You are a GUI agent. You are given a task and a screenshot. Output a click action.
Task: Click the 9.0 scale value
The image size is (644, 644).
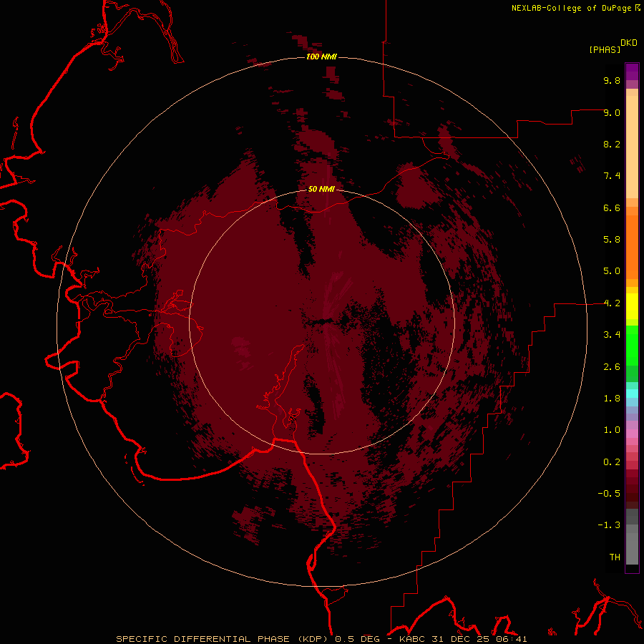pyautogui.click(x=612, y=112)
